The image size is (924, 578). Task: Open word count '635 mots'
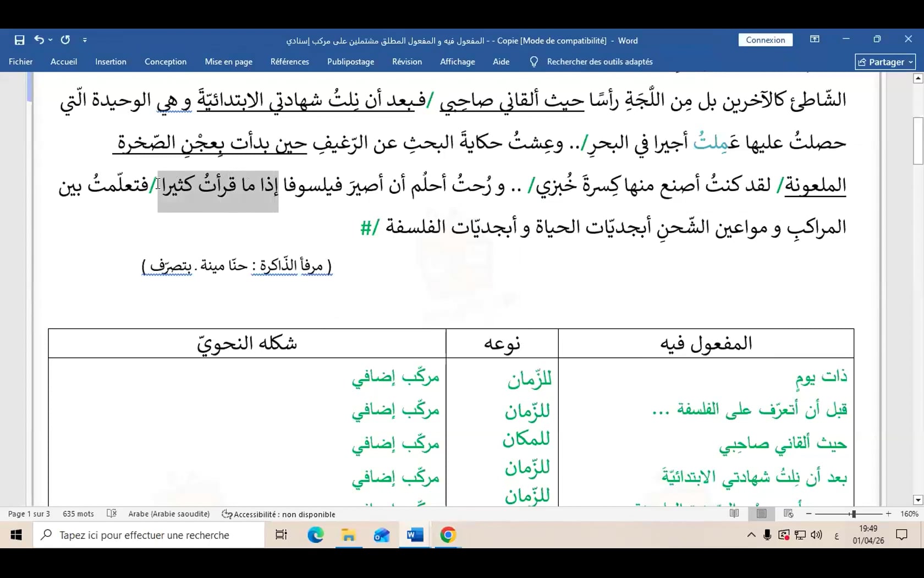(x=78, y=514)
